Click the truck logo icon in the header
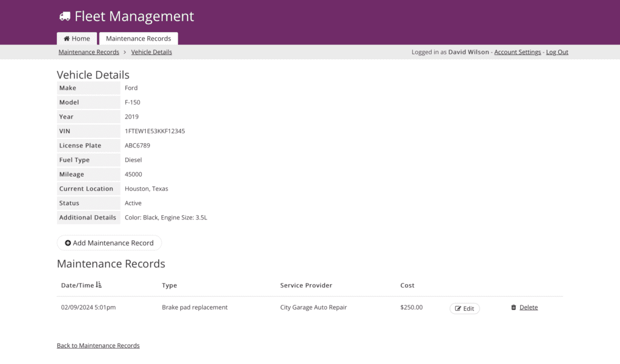Screen dimensions: 620x364 65,16
